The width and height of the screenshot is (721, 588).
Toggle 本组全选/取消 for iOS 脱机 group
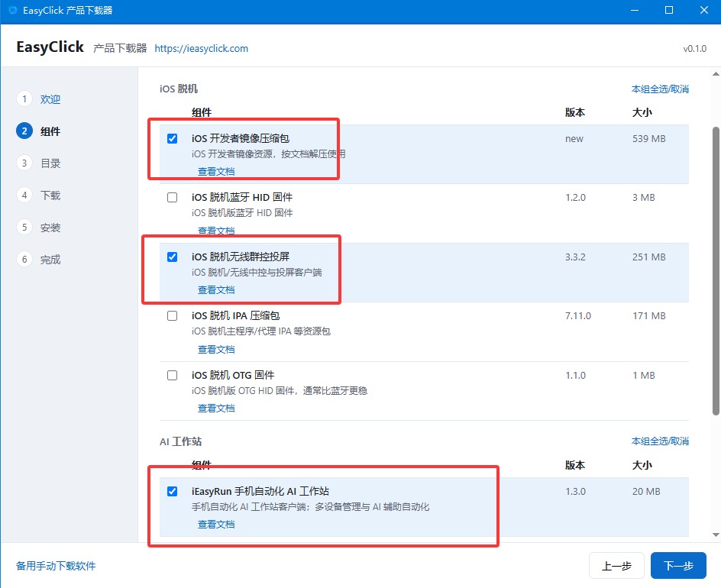[x=660, y=89]
